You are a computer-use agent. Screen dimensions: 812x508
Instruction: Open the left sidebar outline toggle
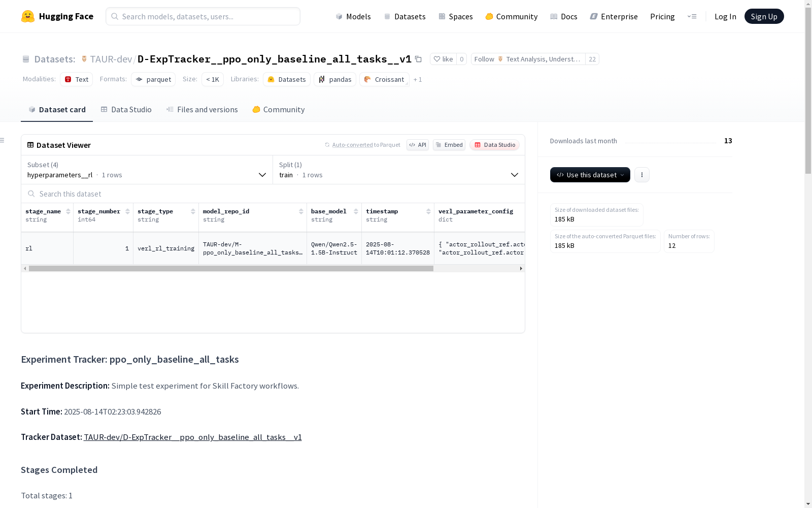click(x=3, y=140)
